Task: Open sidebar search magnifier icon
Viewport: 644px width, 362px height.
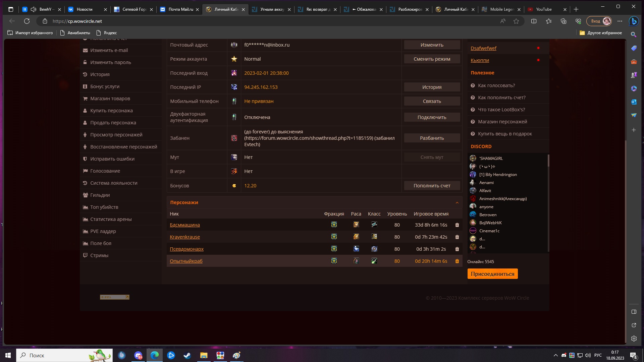Action: point(634,35)
